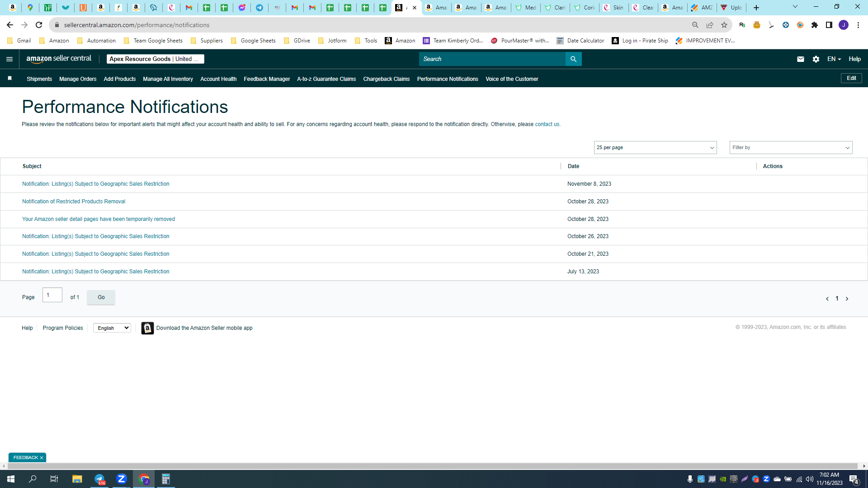Click the browser back arrow
Viewport: 868px width, 488px height.
(x=10, y=25)
